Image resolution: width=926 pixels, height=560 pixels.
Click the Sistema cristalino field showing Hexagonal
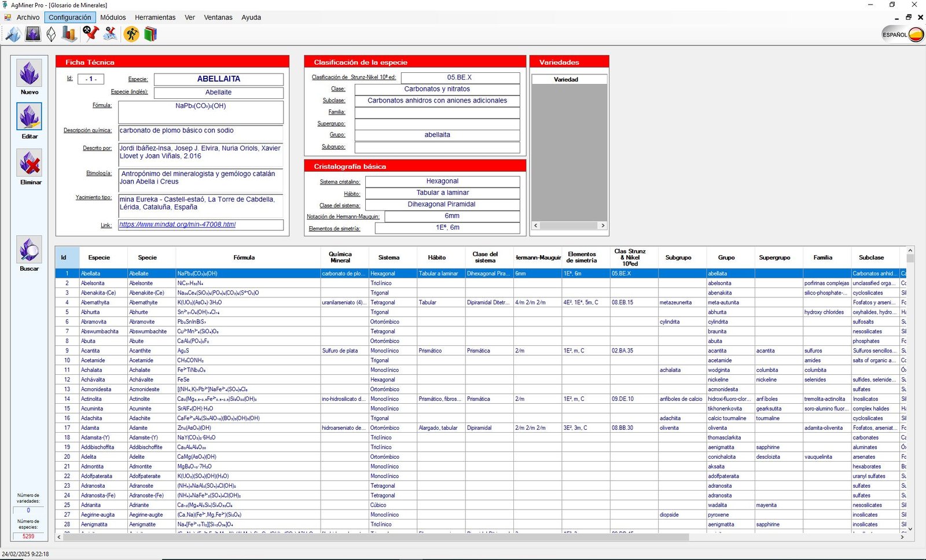(442, 181)
